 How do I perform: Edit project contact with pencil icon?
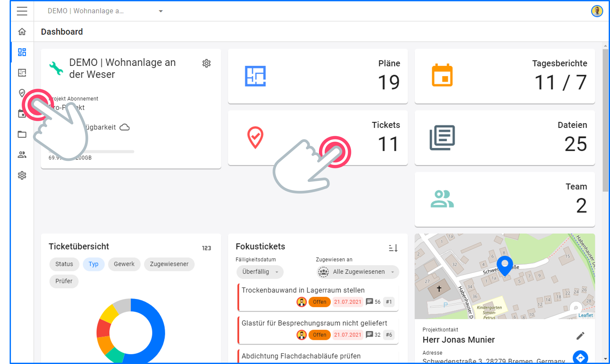coord(580,336)
